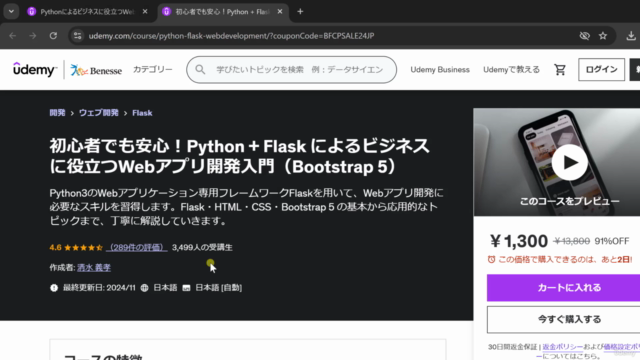
Task: Focus the 学びたいトピックを検索 search box
Action: point(291,70)
